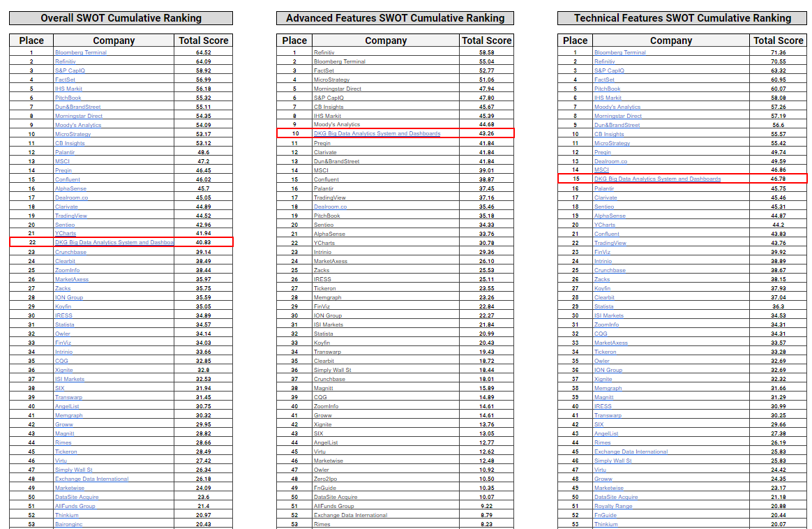This screenshot has width=812, height=529.
Task: Click Company header in Technical Features table
Action: (x=670, y=40)
